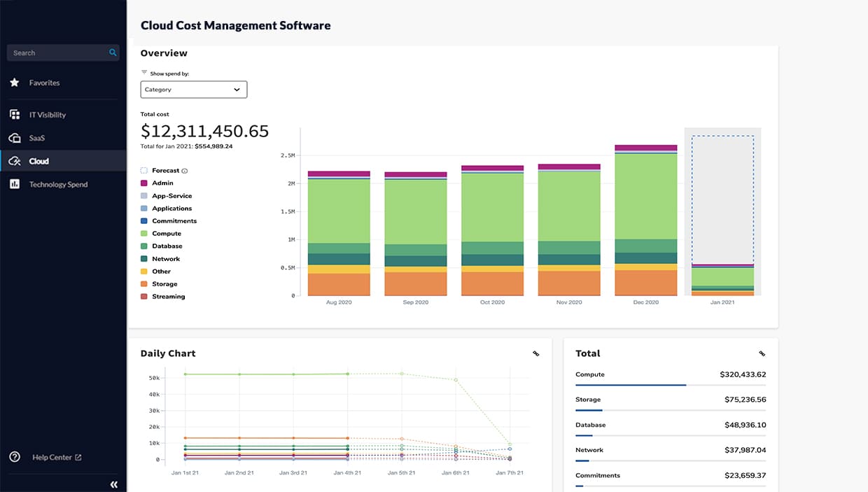Select Cloud in the sidebar

click(63, 161)
